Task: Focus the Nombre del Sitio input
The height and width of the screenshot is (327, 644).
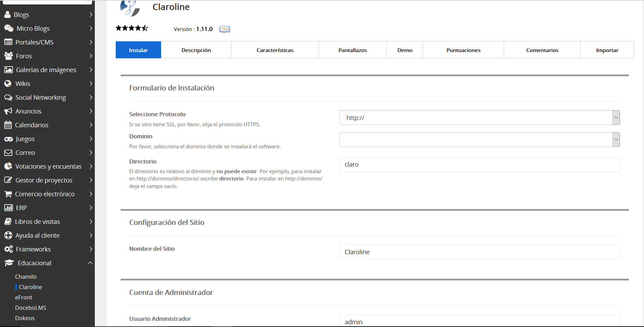Action: pyautogui.click(x=479, y=252)
